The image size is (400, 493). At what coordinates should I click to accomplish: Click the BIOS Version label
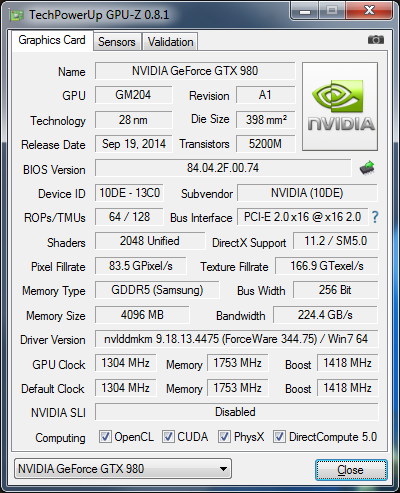[54, 170]
